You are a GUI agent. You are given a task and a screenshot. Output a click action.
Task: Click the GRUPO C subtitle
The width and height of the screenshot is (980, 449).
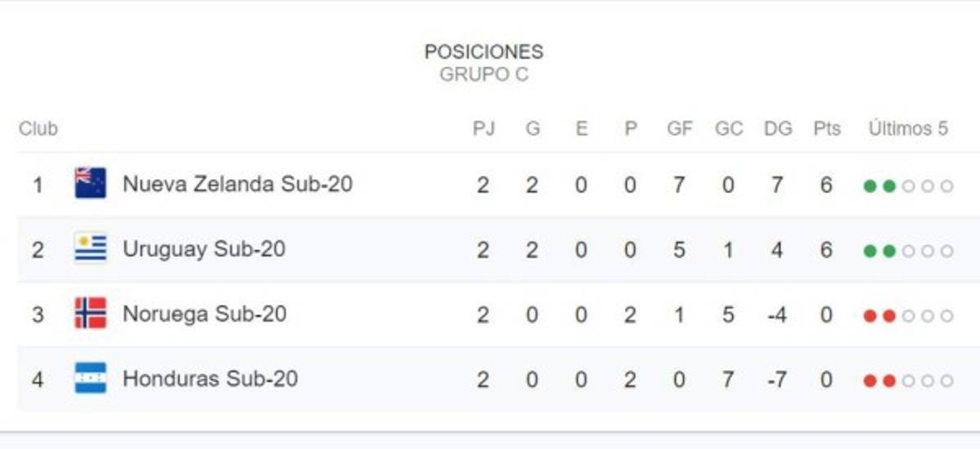tap(483, 75)
